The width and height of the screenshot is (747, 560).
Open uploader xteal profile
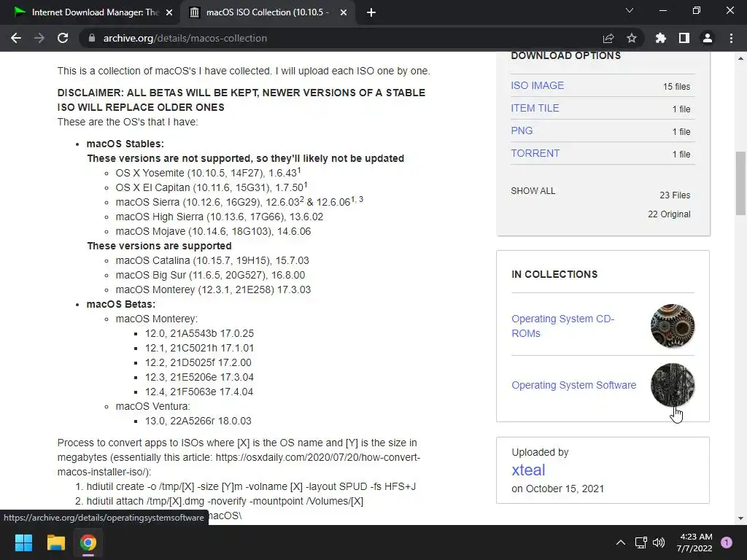tap(528, 470)
